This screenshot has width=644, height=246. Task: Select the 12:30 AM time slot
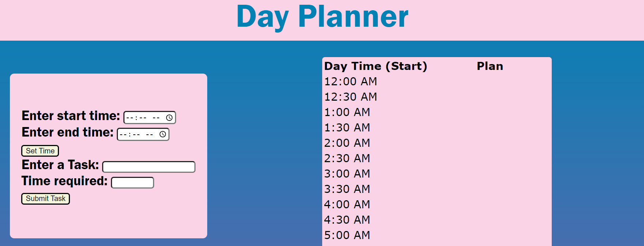click(x=350, y=97)
